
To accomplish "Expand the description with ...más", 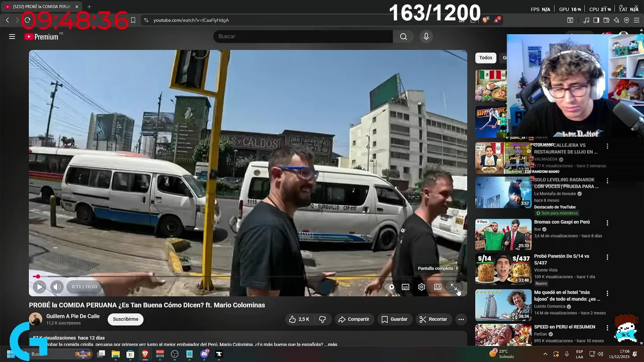I will tap(331, 344).
